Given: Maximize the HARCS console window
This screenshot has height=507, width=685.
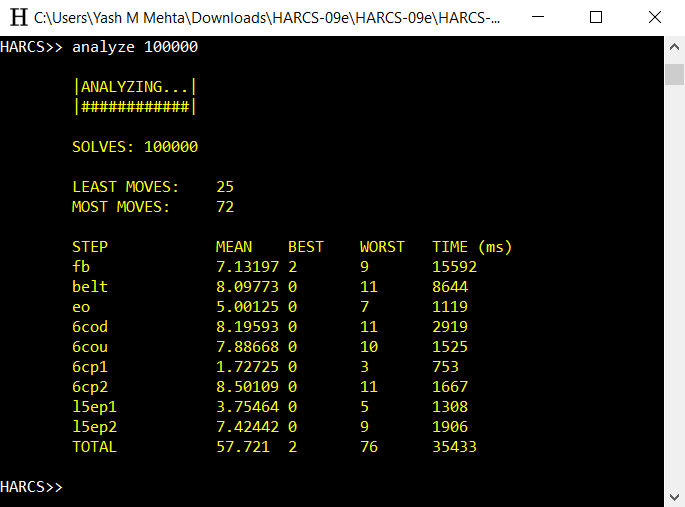Looking at the screenshot, I should coord(596,17).
